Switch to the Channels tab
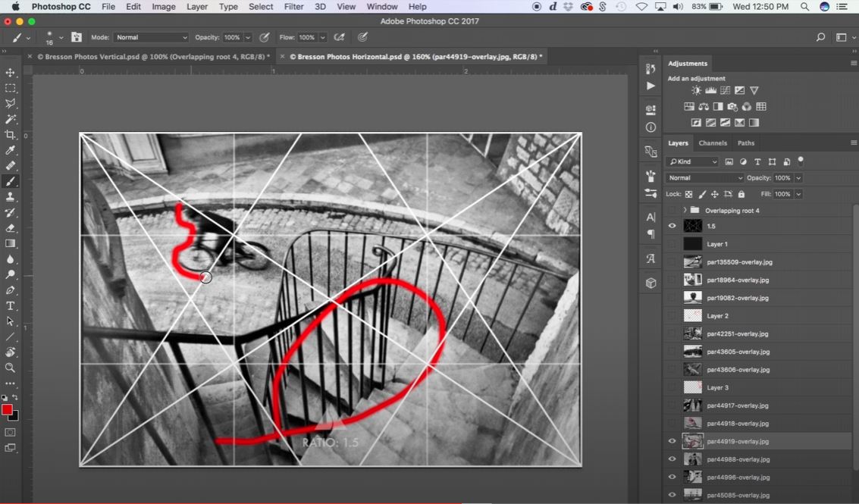859x504 pixels. (x=713, y=143)
